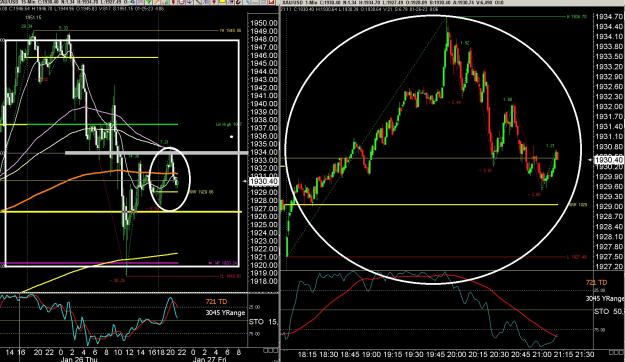Click the 20:15 time label
This screenshot has width=625, height=362.
[478, 354]
